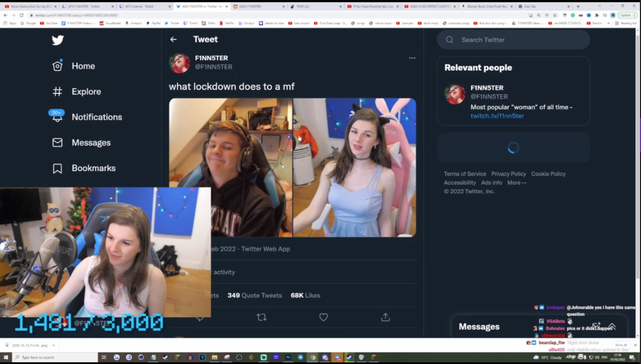Image resolution: width=641 pixels, height=364 pixels.
Task: Open the twitch.tv/f1nn5ter link
Action: coord(497,116)
